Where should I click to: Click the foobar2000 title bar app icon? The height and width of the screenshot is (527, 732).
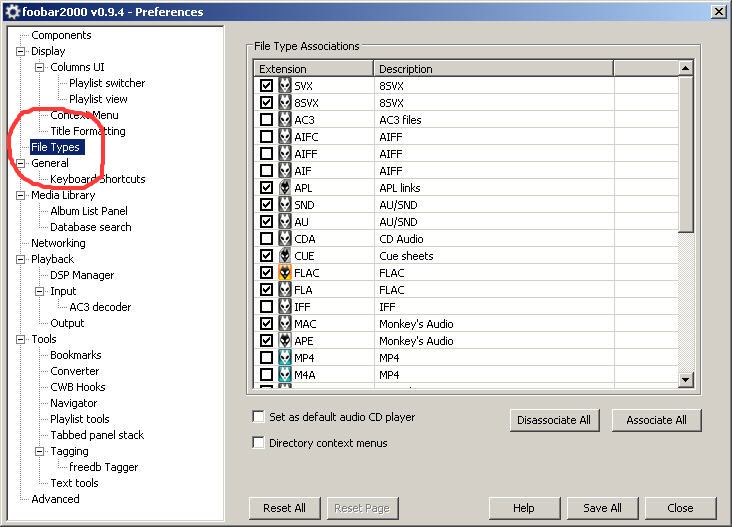click(x=10, y=12)
